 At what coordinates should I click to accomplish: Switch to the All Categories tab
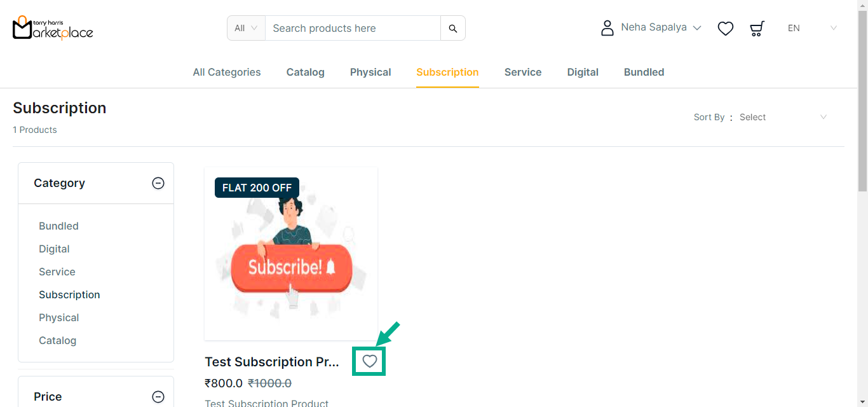227,72
